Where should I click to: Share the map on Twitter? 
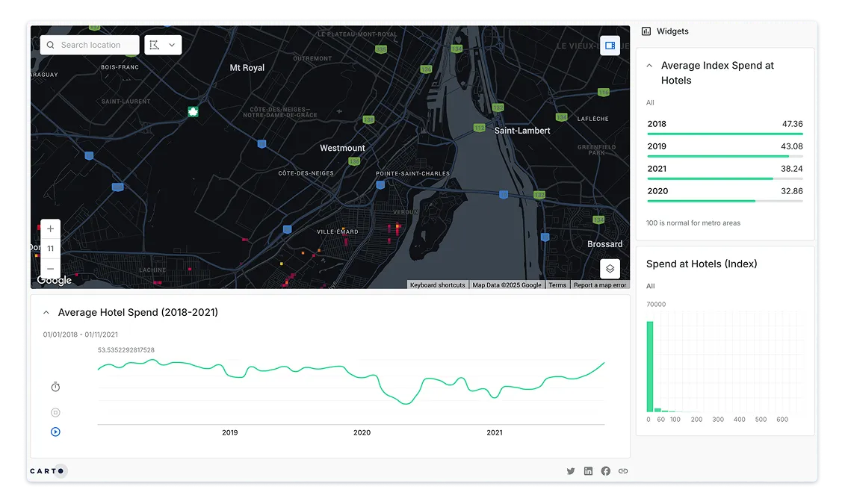click(571, 471)
